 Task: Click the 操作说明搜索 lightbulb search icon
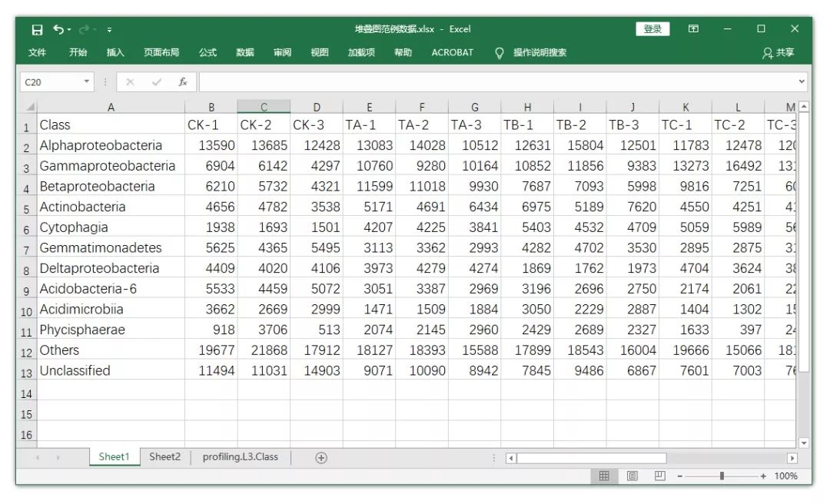[x=499, y=53]
